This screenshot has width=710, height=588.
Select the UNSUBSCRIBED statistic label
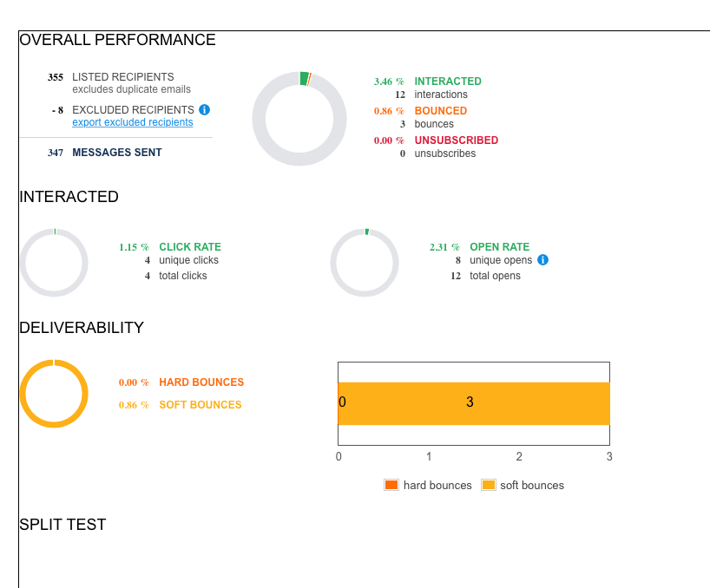[x=456, y=140]
